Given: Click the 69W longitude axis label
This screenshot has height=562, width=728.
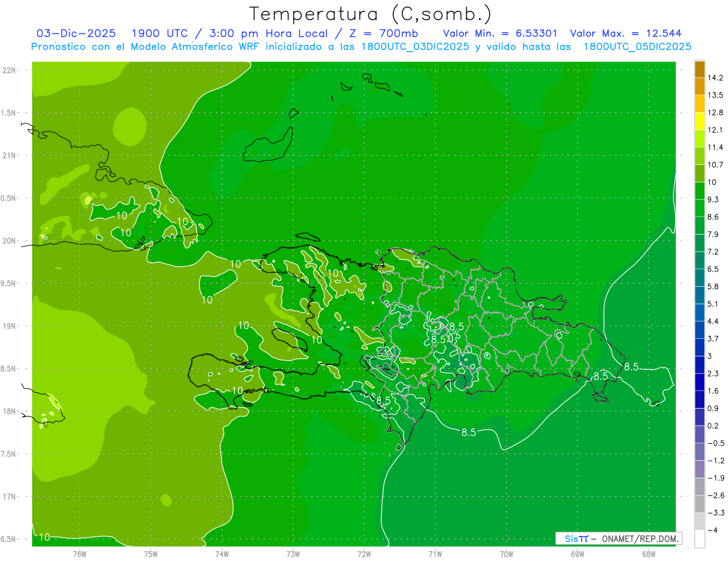Looking at the screenshot, I should click(x=578, y=554).
